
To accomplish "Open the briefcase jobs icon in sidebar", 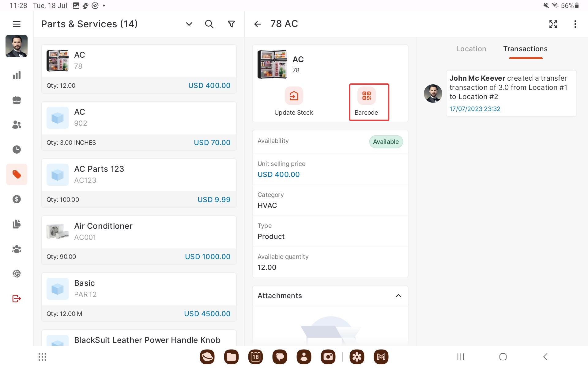I will 17,100.
